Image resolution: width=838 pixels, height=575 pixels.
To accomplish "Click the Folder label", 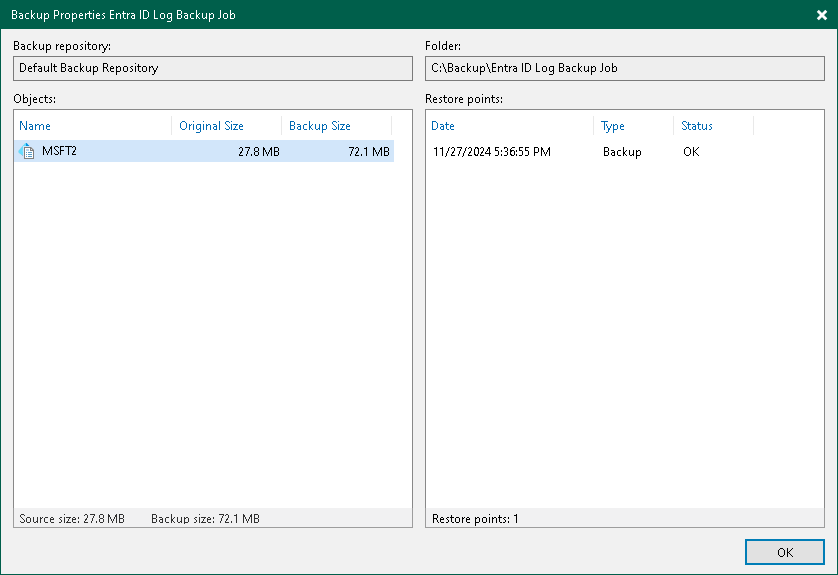I will pos(443,46).
